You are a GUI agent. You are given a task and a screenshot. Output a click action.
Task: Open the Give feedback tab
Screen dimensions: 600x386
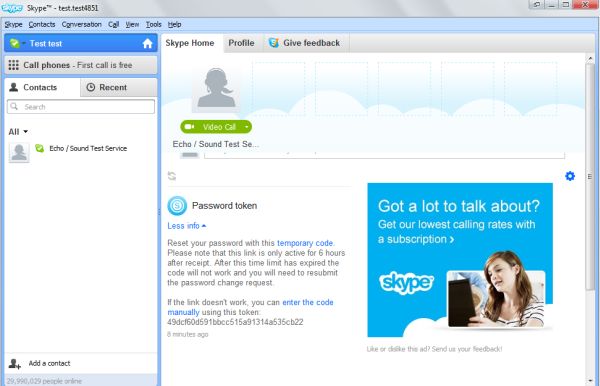306,43
